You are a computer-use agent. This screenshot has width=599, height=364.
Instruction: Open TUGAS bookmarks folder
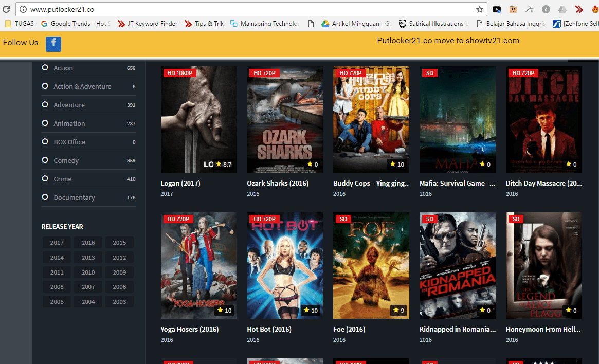point(20,24)
